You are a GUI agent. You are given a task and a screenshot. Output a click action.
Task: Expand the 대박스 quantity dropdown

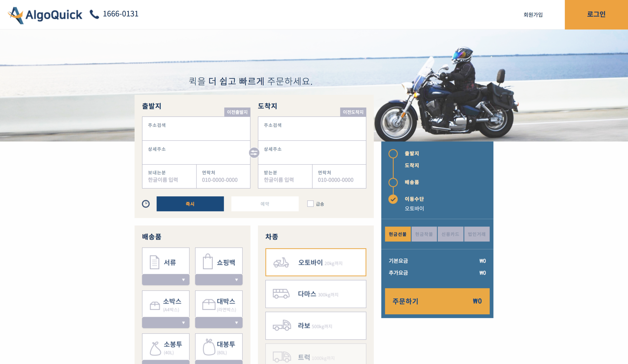point(218,322)
